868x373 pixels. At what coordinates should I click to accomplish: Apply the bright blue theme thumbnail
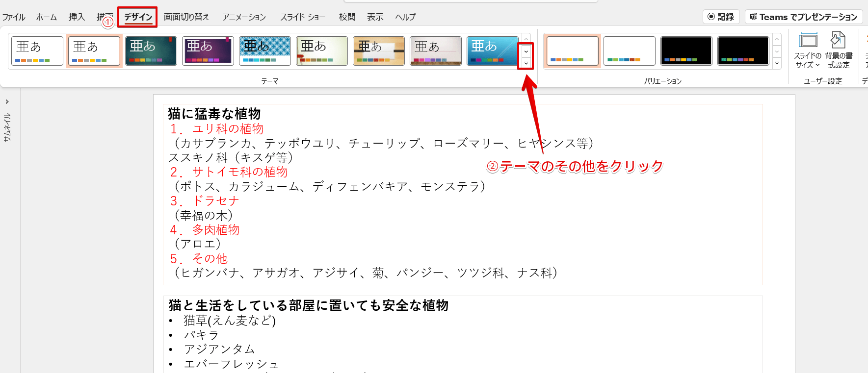493,51
